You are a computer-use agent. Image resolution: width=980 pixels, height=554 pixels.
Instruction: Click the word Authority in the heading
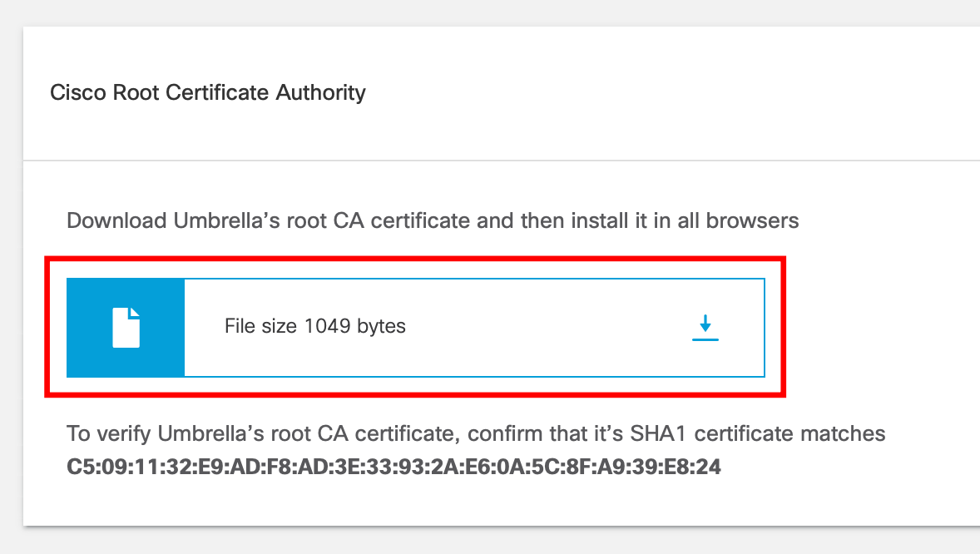click(320, 92)
